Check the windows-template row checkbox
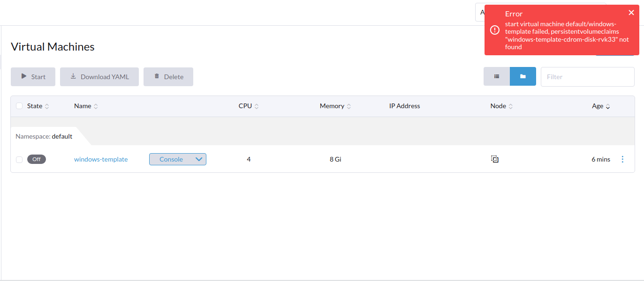Viewport: 644px width, 281px height. click(x=19, y=159)
